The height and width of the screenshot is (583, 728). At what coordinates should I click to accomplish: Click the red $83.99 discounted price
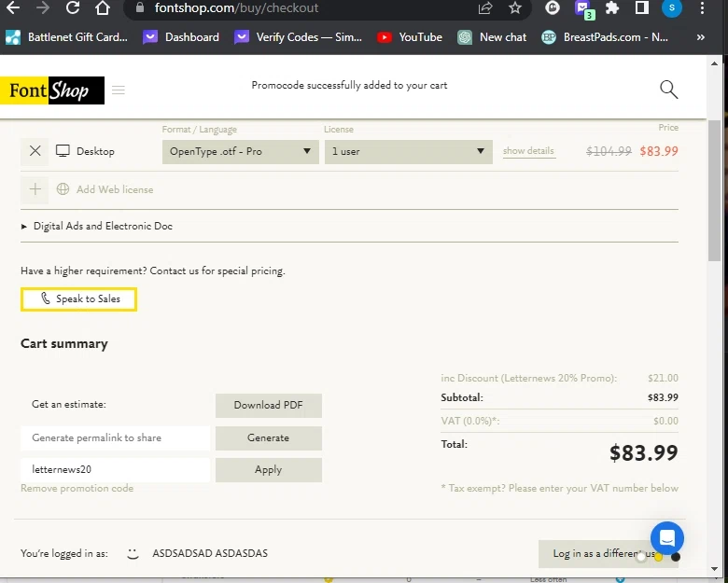coord(659,151)
